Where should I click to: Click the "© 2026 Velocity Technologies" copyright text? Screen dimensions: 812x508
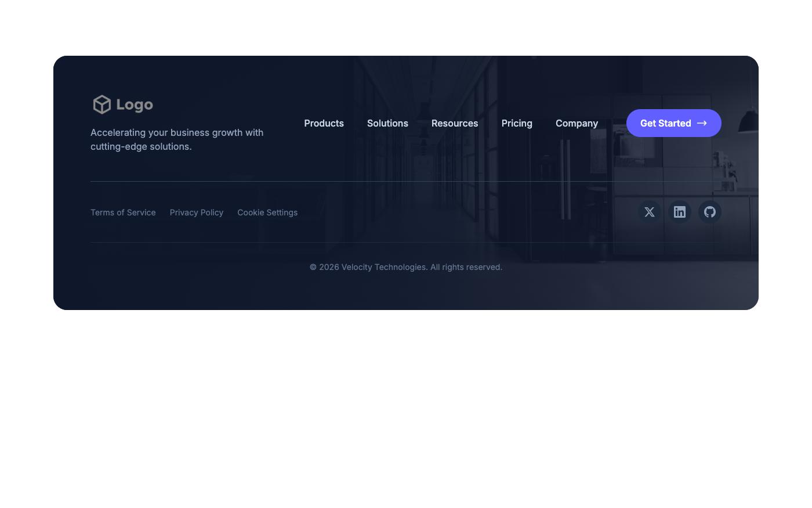pyautogui.click(x=406, y=267)
